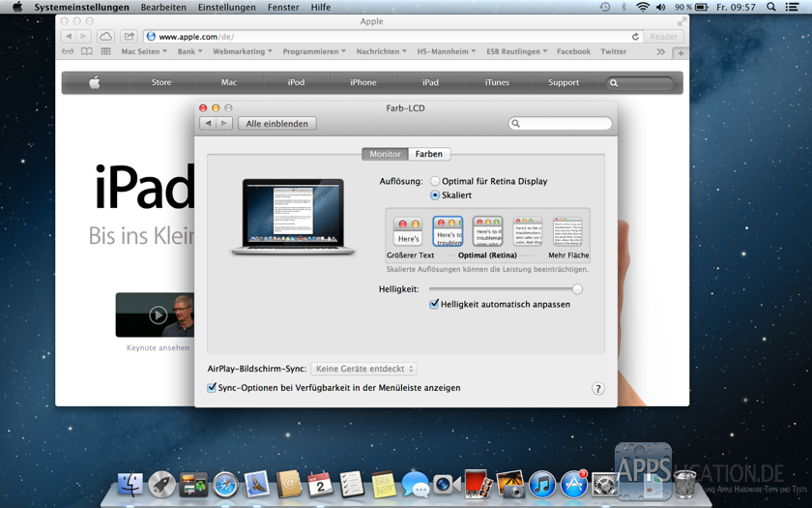The width and height of the screenshot is (812, 508).
Task: Expand 'Webmarketing' bookmarks folder
Action: 243,51
